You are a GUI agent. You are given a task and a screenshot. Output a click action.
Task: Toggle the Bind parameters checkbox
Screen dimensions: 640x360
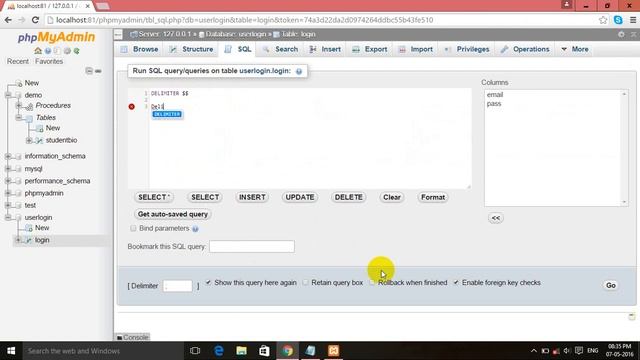tap(133, 228)
